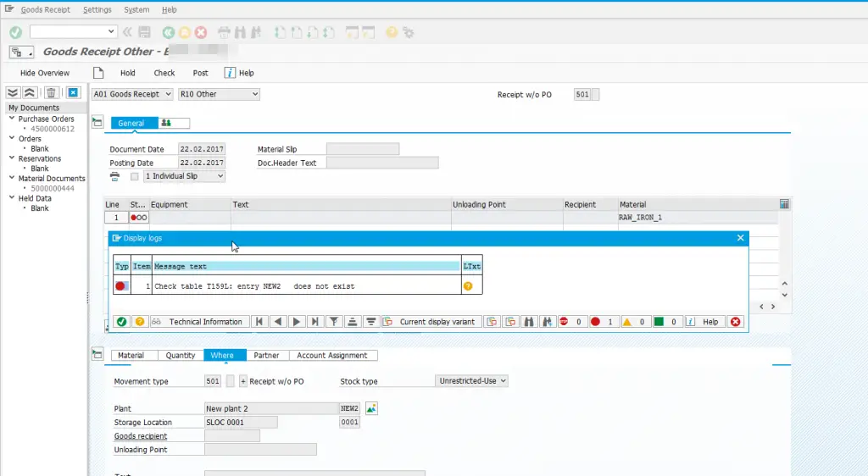
Task: Click the trash delete icon in overview panel
Action: click(51, 93)
